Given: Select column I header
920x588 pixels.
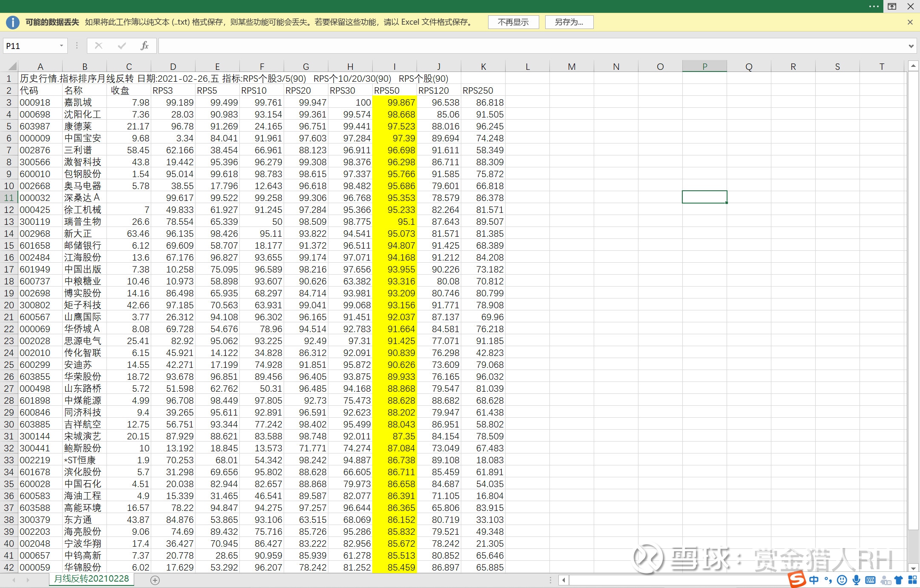Looking at the screenshot, I should tap(394, 66).
